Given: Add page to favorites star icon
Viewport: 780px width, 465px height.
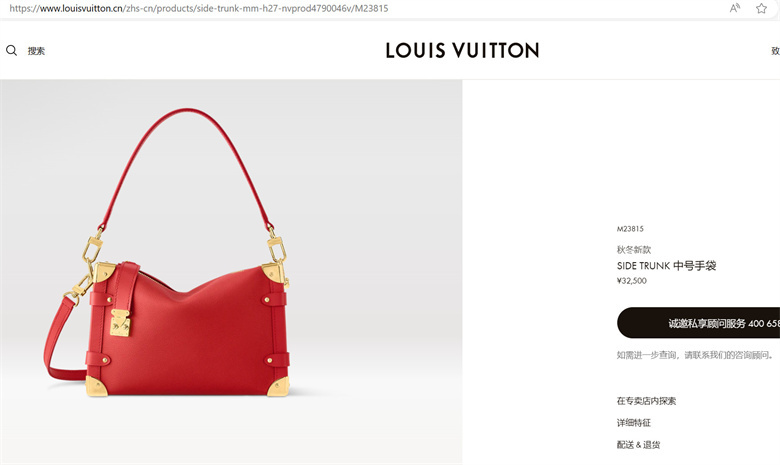Looking at the screenshot, I should [761, 8].
